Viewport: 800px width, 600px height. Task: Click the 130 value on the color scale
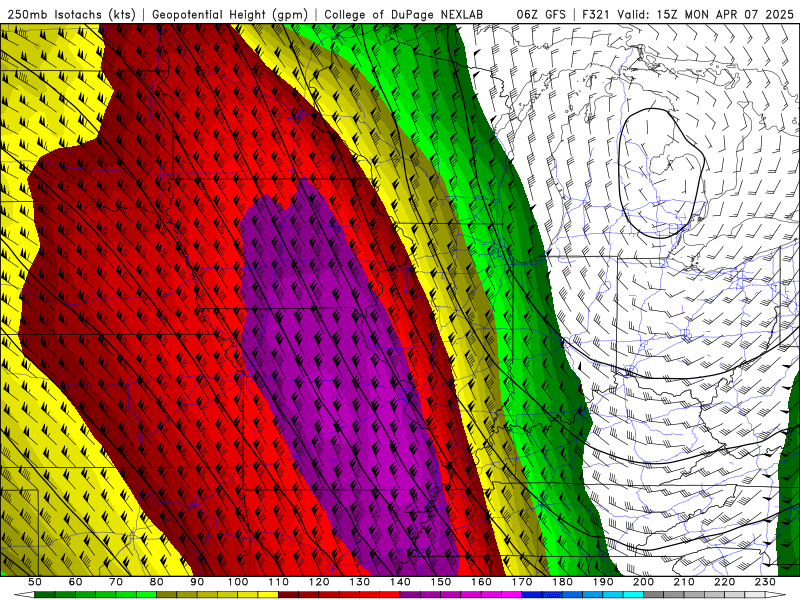coord(360,582)
